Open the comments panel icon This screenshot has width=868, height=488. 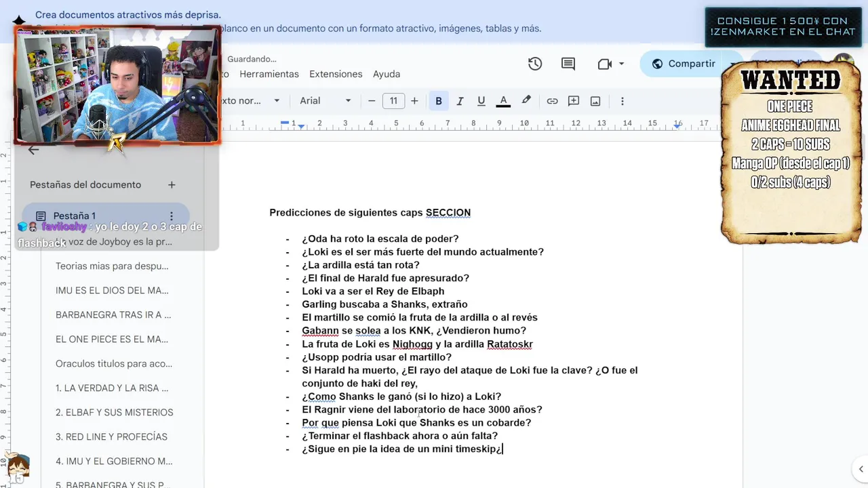(568, 64)
